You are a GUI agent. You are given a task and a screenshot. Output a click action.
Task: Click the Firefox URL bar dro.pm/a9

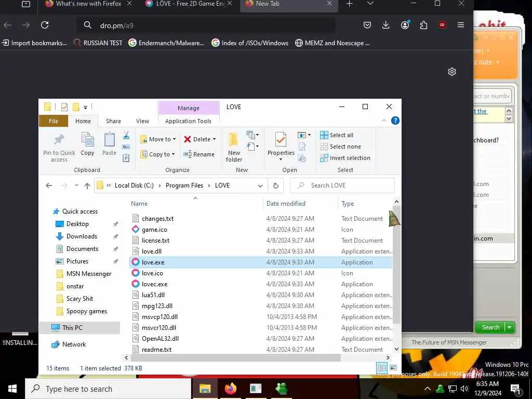click(206, 25)
